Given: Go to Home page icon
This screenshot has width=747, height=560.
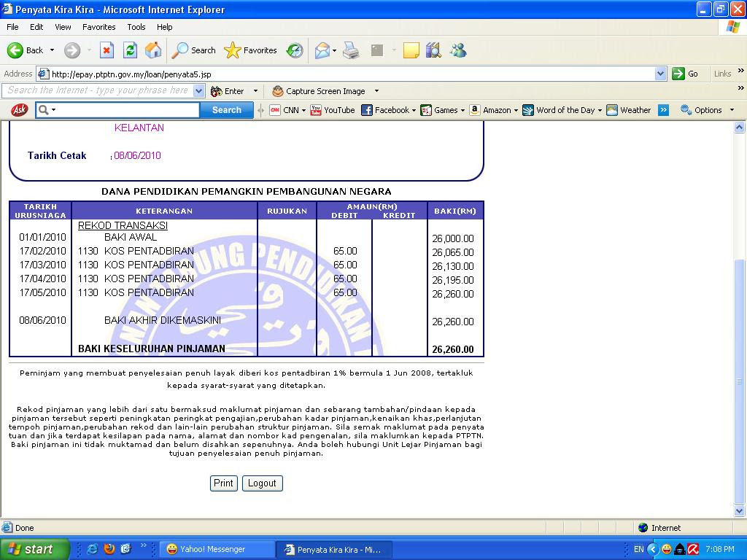Looking at the screenshot, I should point(153,50).
